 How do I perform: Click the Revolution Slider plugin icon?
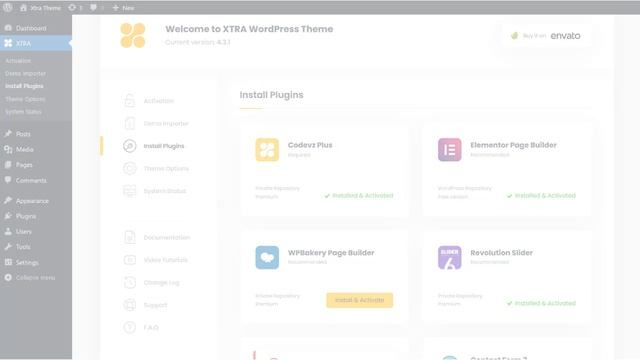[x=449, y=257]
